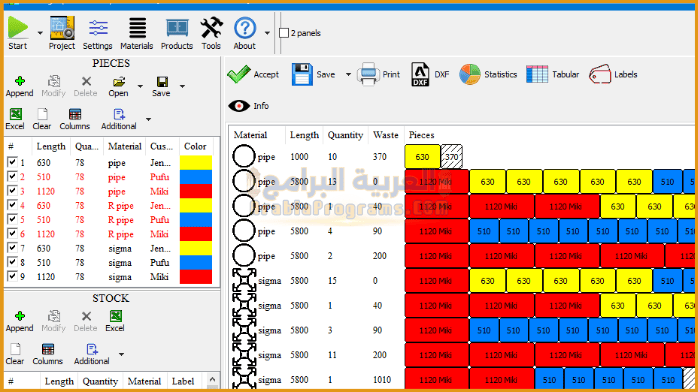Viewport: 698px width, 392px height.
Task: Click the Accept green checkmark
Action: (239, 74)
